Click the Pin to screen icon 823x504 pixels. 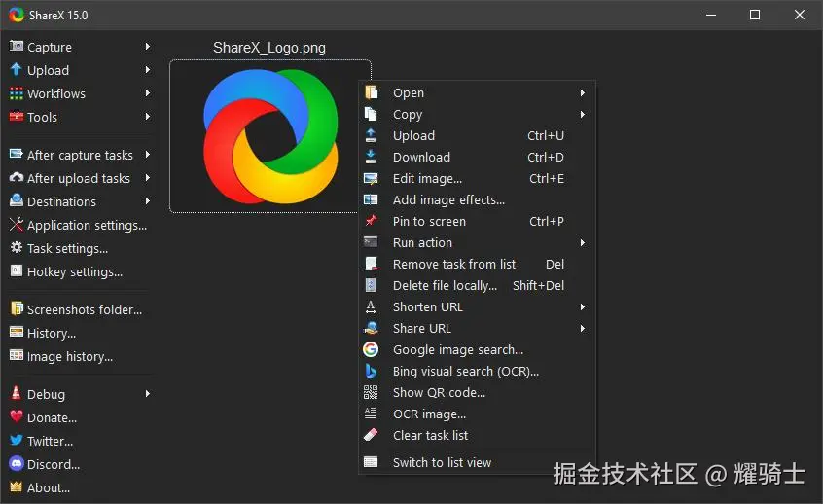pos(371,221)
